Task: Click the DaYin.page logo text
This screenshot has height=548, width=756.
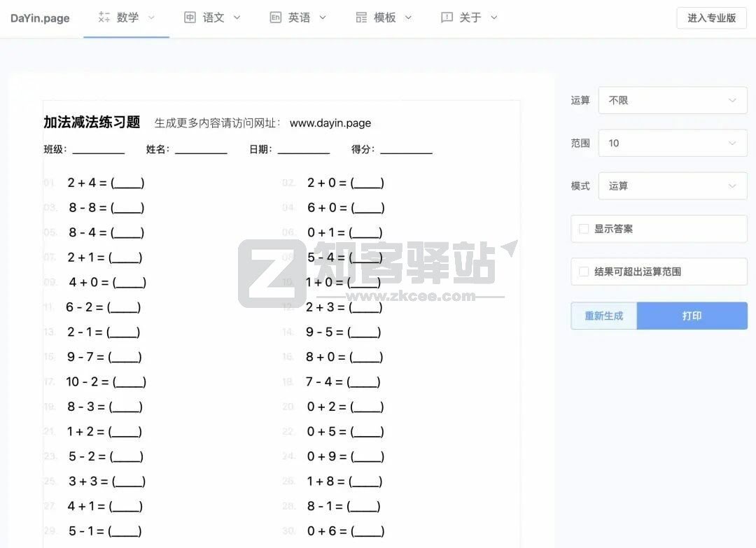Action: (40, 17)
